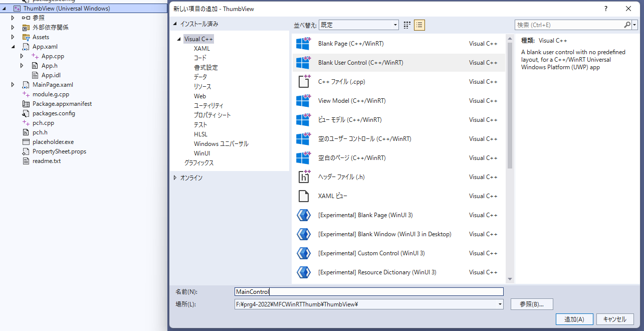Click the 空白のページ (C++/WinRT) icon
This screenshot has height=331, width=644.
(303, 158)
